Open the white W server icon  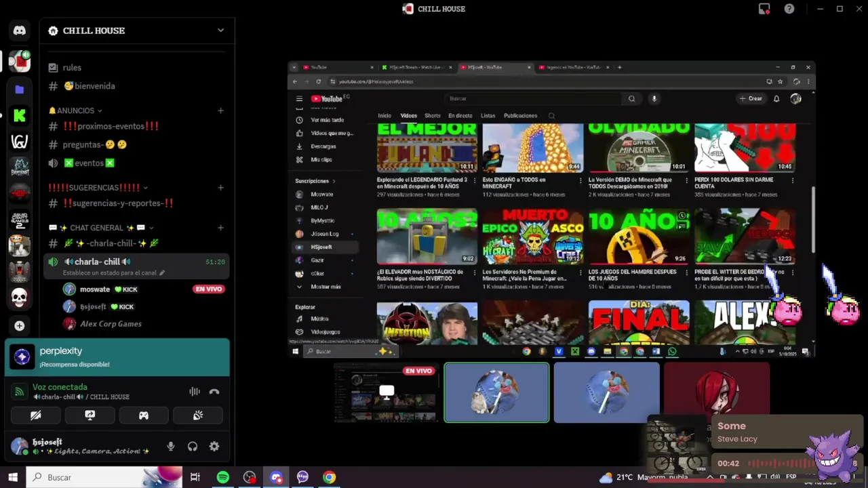pyautogui.click(x=20, y=142)
